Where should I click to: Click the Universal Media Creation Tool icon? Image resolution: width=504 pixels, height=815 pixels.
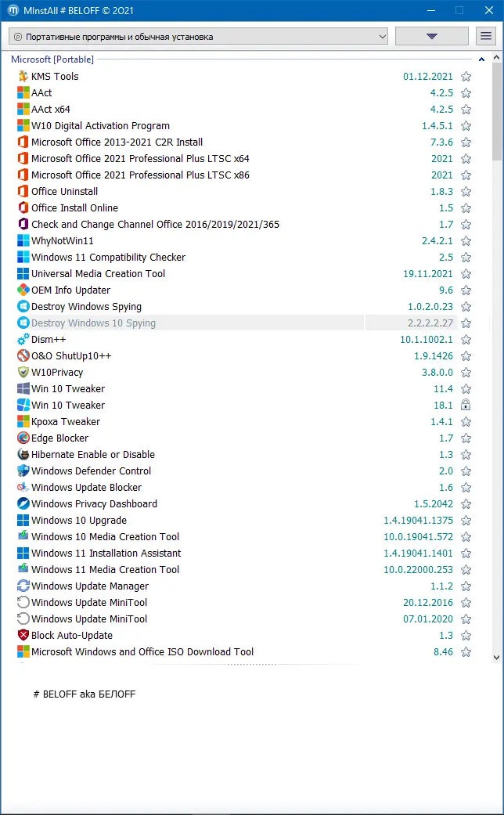pyautogui.click(x=23, y=273)
